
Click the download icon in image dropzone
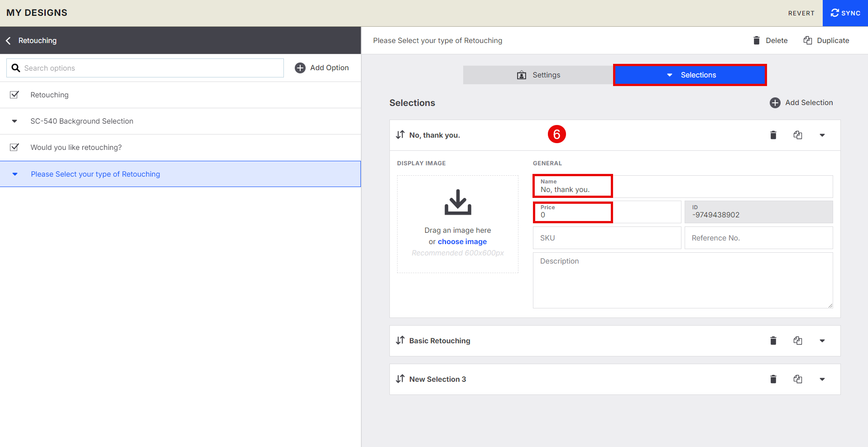[x=458, y=202]
